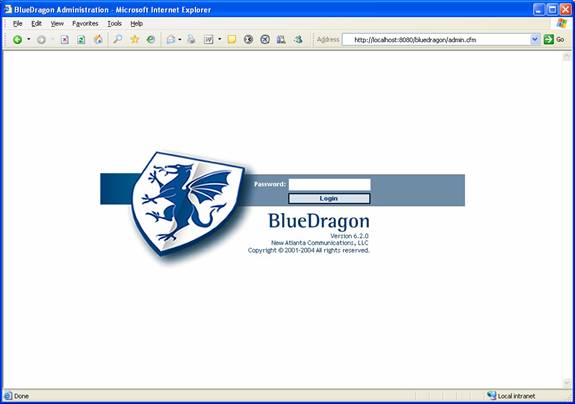The image size is (575, 404).
Task: Click the BlueDragon wordmark text
Action: click(319, 221)
